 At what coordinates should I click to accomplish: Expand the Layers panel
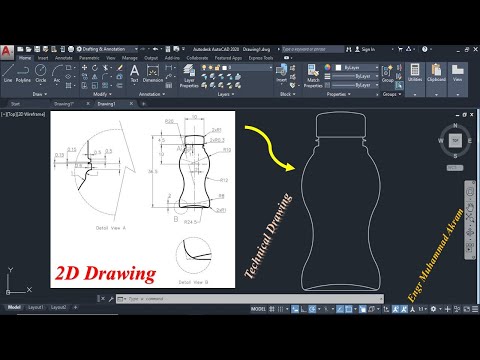coord(226,94)
